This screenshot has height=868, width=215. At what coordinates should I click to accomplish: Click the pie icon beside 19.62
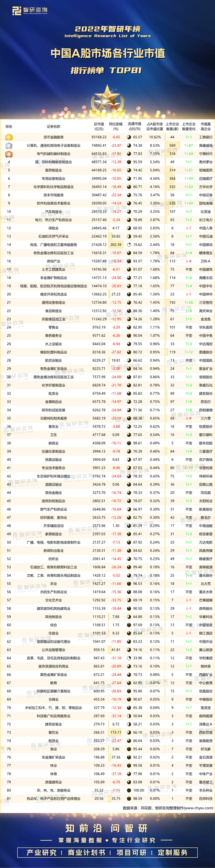[x=129, y=245]
